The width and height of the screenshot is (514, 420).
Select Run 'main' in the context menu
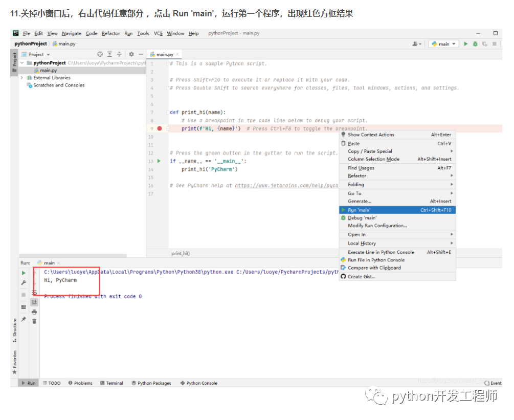[359, 210]
